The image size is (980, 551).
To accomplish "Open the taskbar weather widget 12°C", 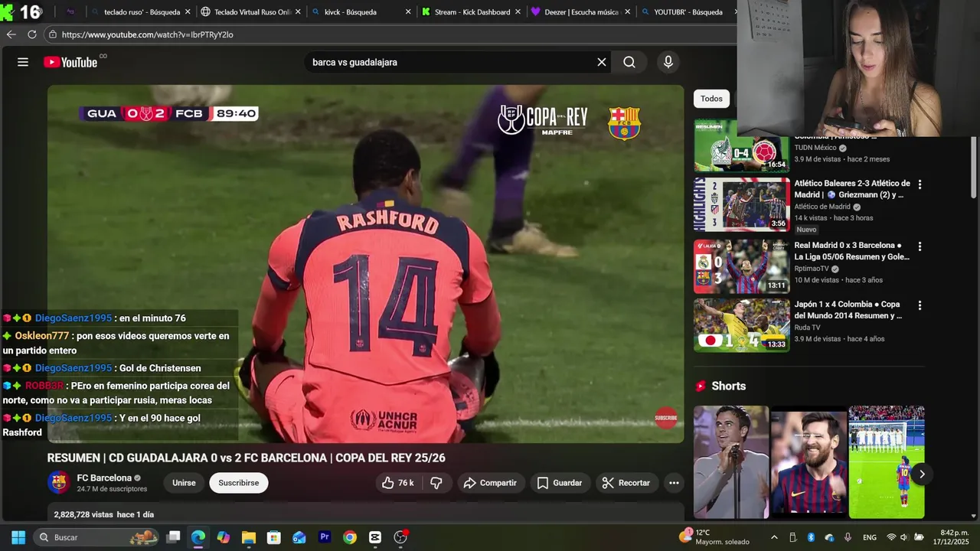I will click(x=715, y=537).
